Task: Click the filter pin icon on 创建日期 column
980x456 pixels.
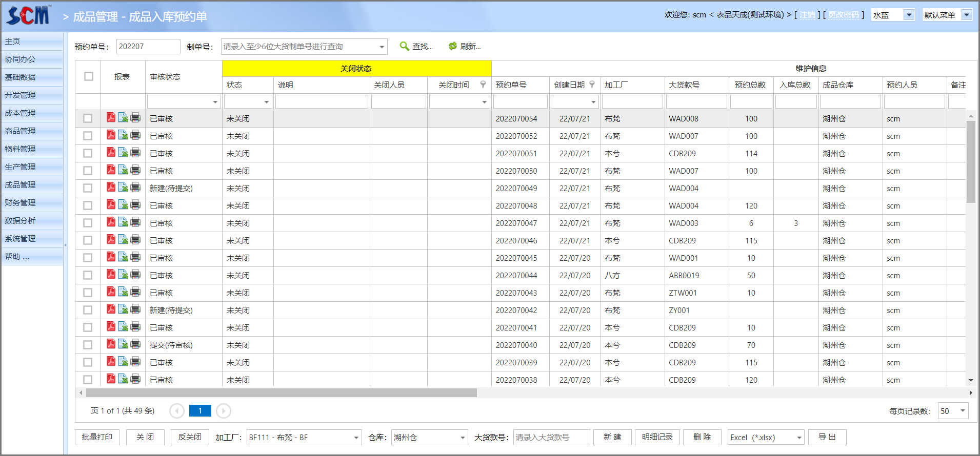Action: [x=592, y=85]
